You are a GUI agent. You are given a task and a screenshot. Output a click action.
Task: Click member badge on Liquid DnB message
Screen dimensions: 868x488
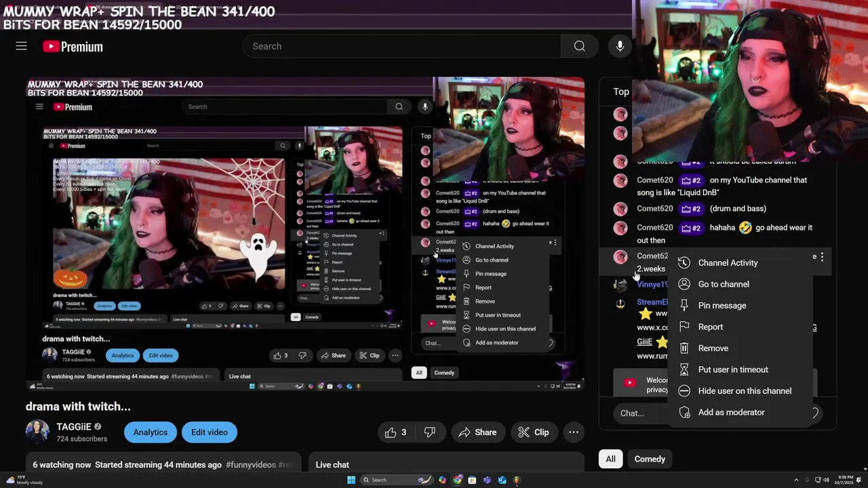click(692, 180)
